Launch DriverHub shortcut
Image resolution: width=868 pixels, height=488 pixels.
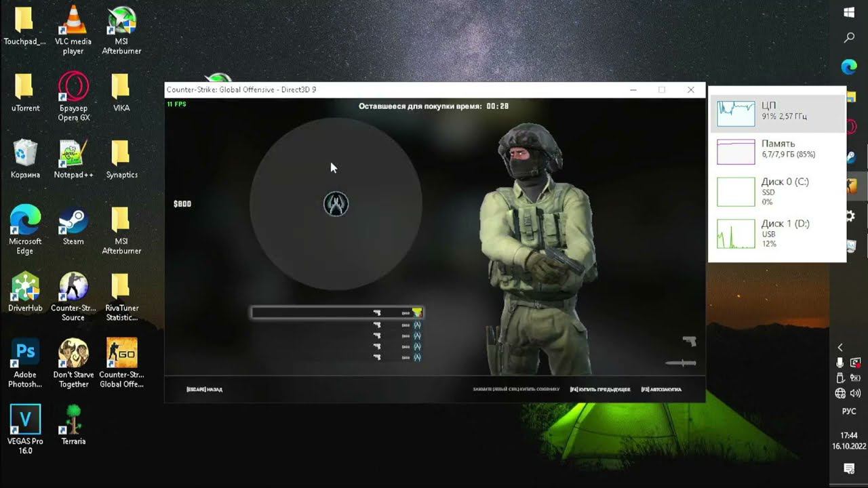click(25, 292)
